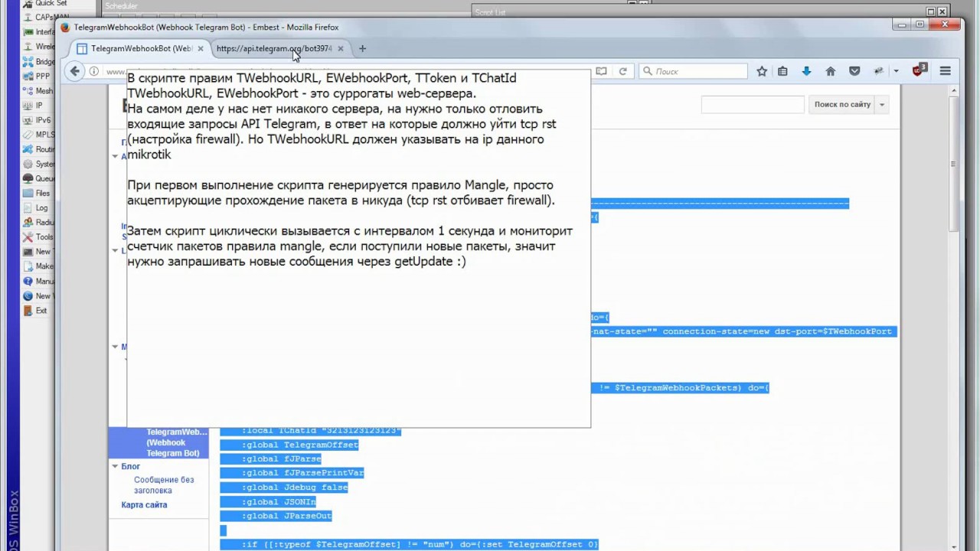The image size is (980, 551).
Task: Open Mesh in WinBox sidebar
Action: [38, 91]
